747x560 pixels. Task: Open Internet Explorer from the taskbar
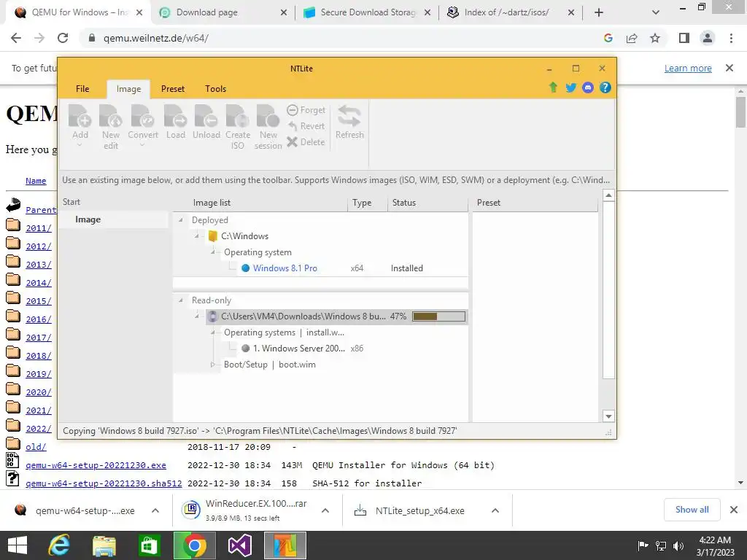tap(59, 545)
